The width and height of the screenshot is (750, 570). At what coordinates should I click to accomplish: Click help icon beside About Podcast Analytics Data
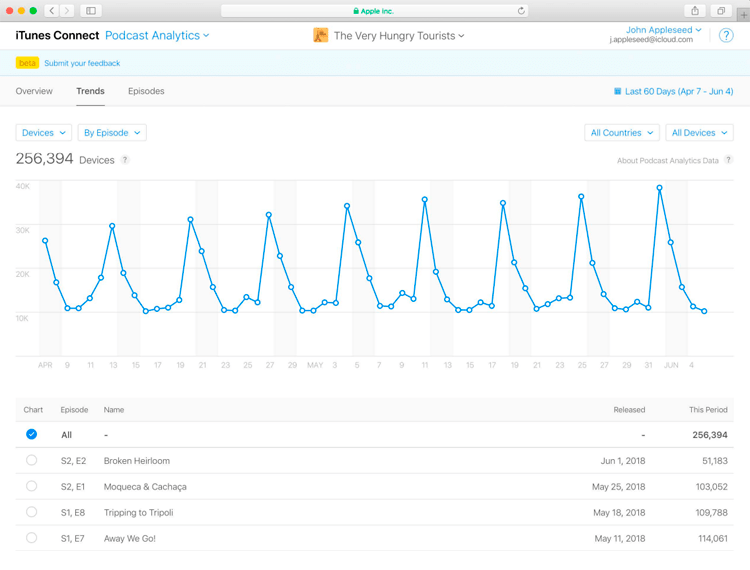(728, 160)
